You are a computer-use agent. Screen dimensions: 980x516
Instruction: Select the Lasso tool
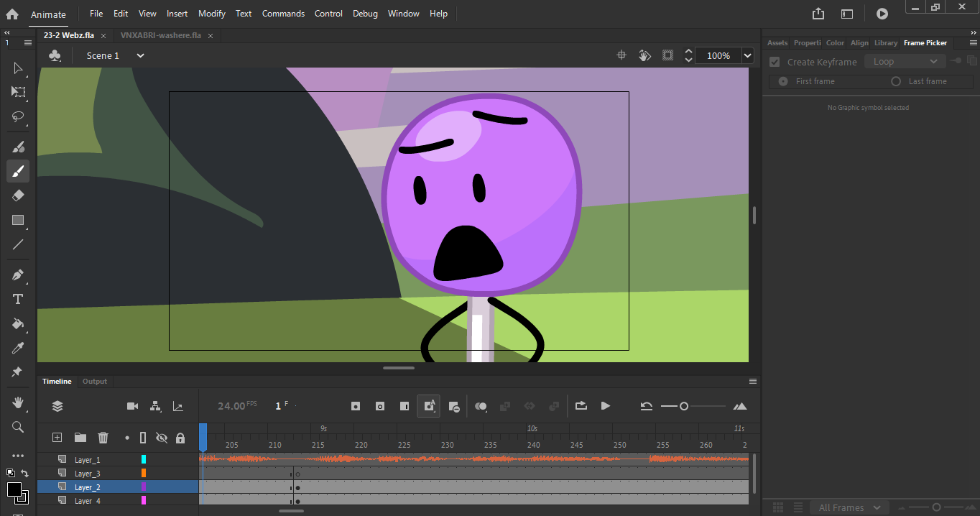coord(19,116)
